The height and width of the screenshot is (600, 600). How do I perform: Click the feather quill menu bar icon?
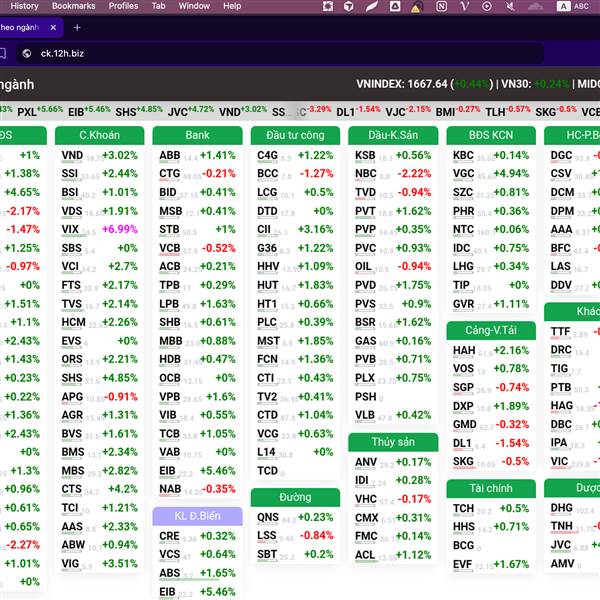[x=371, y=6]
